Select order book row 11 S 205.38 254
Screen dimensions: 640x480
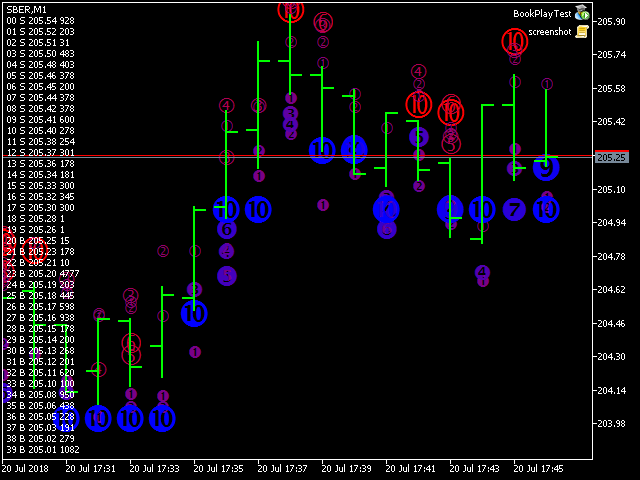tap(40, 142)
